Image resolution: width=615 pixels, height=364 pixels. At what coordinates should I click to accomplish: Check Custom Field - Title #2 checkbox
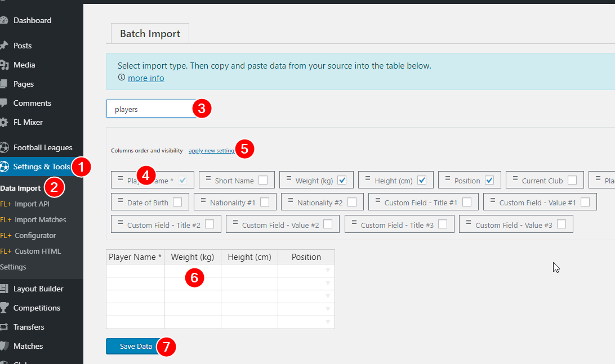tap(210, 224)
